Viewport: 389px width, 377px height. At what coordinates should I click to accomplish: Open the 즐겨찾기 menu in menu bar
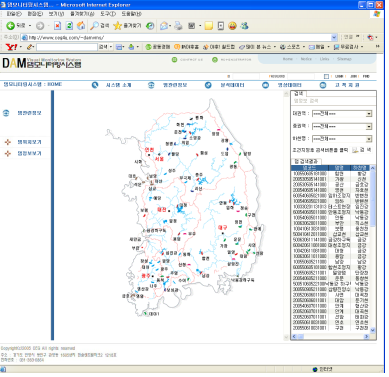pyautogui.click(x=82, y=14)
